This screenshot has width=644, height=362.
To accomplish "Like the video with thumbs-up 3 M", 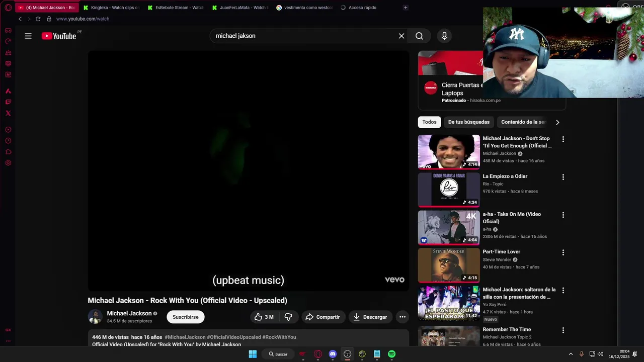I will (x=264, y=317).
